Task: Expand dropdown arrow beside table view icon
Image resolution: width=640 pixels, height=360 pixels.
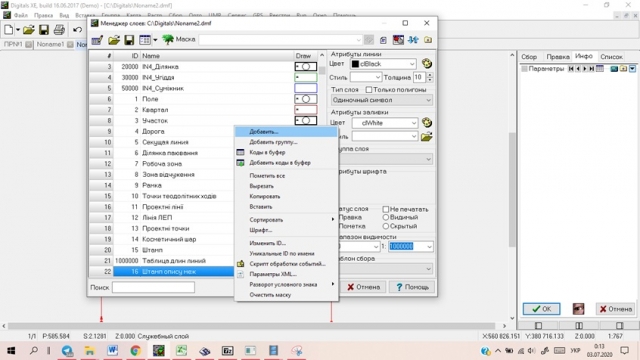Action: (155, 40)
